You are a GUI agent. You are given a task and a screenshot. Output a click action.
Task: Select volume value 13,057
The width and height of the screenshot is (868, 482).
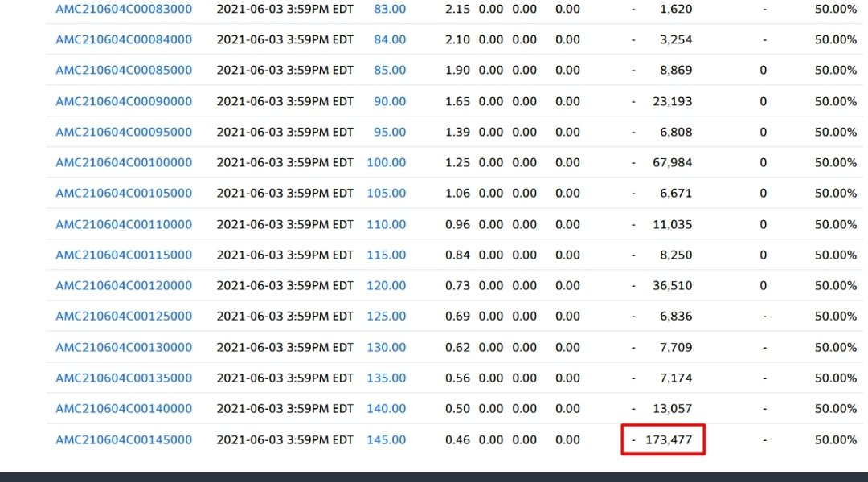click(x=673, y=408)
